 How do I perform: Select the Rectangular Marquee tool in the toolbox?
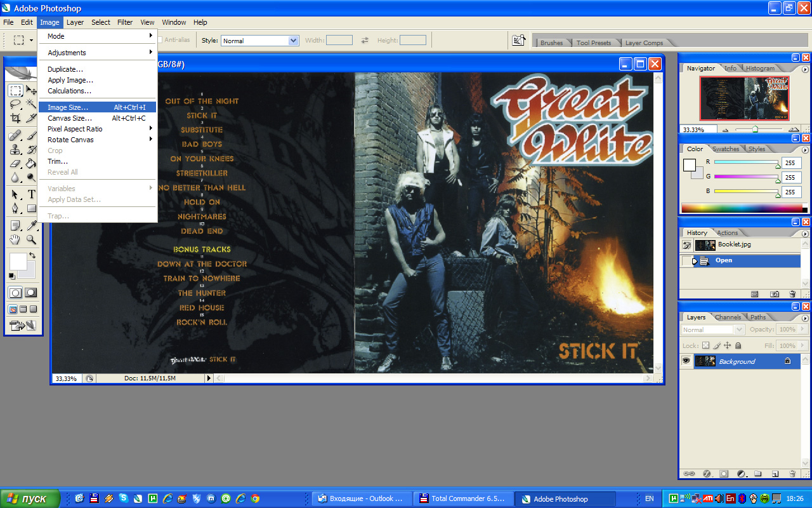[x=16, y=90]
